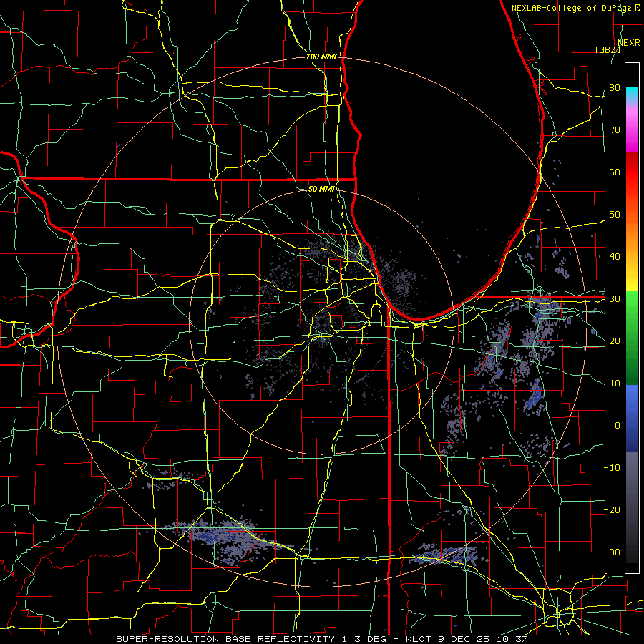Click the -30 value on the dBZ scale
Viewport: 644px width, 644px height.
612,552
